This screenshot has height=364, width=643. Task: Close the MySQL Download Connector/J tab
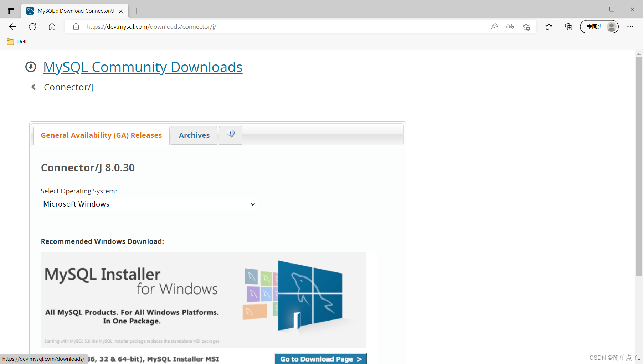[121, 11]
